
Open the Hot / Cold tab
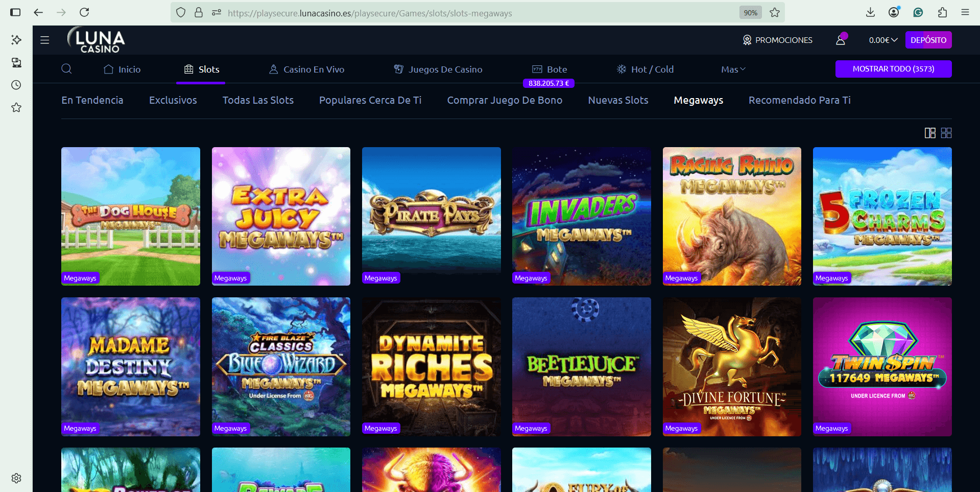[645, 69]
